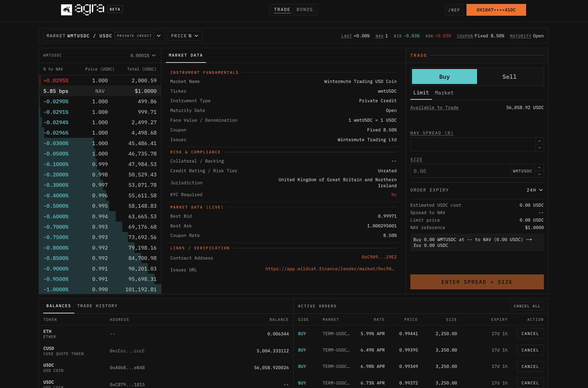Viewport: 588px width, 388px height.
Task: Select the bid row at -0.0290%
Action: [x=100, y=101]
